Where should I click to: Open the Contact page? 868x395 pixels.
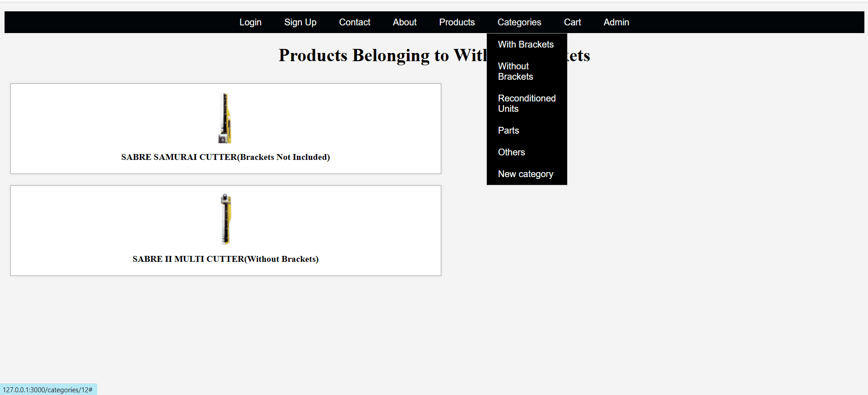pyautogui.click(x=354, y=22)
